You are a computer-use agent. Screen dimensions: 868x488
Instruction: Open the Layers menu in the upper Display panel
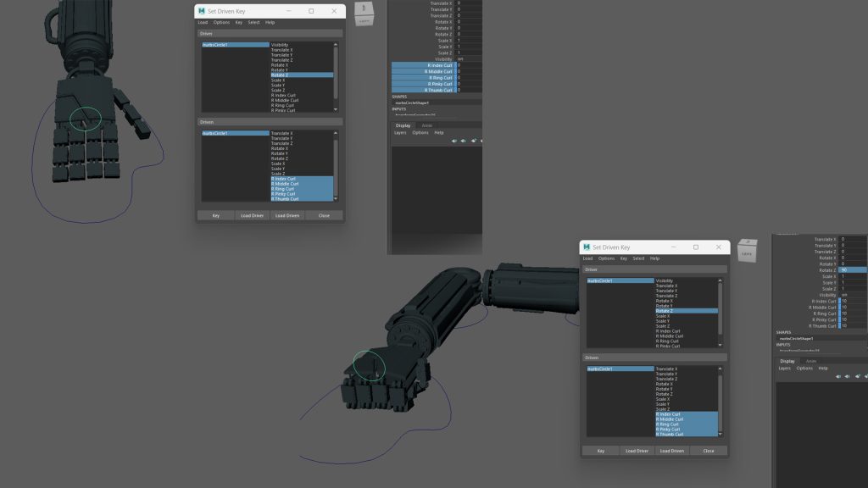point(400,133)
